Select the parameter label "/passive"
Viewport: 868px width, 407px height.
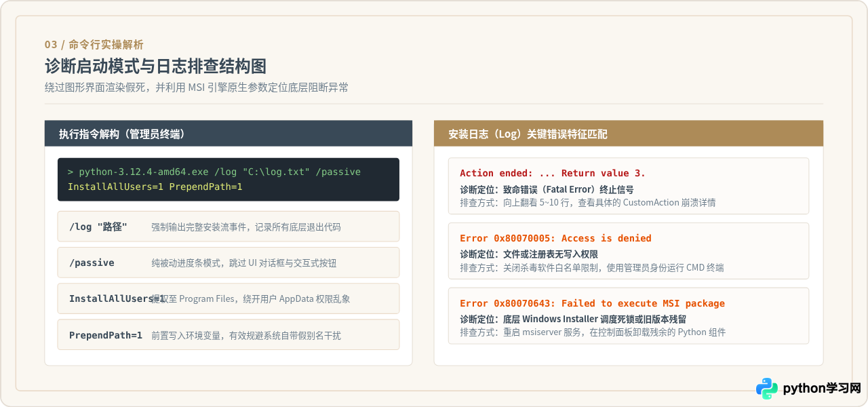pyautogui.click(x=92, y=263)
